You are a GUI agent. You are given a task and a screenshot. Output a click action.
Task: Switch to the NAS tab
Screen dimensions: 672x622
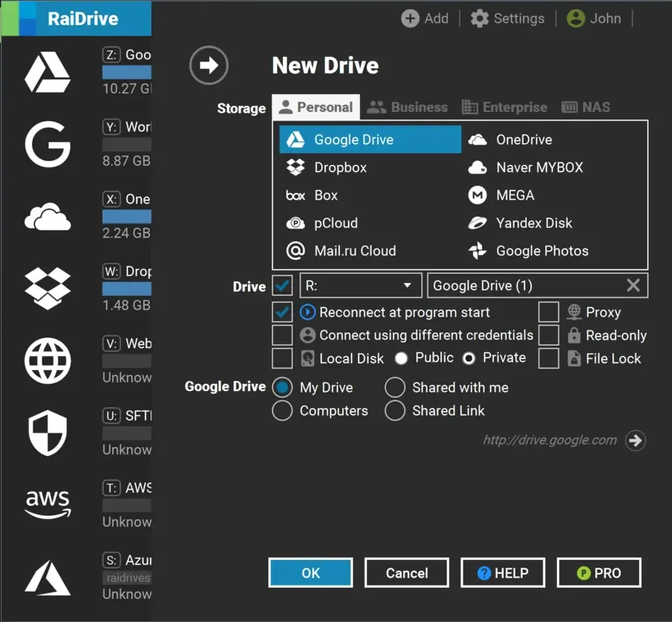[x=584, y=107]
